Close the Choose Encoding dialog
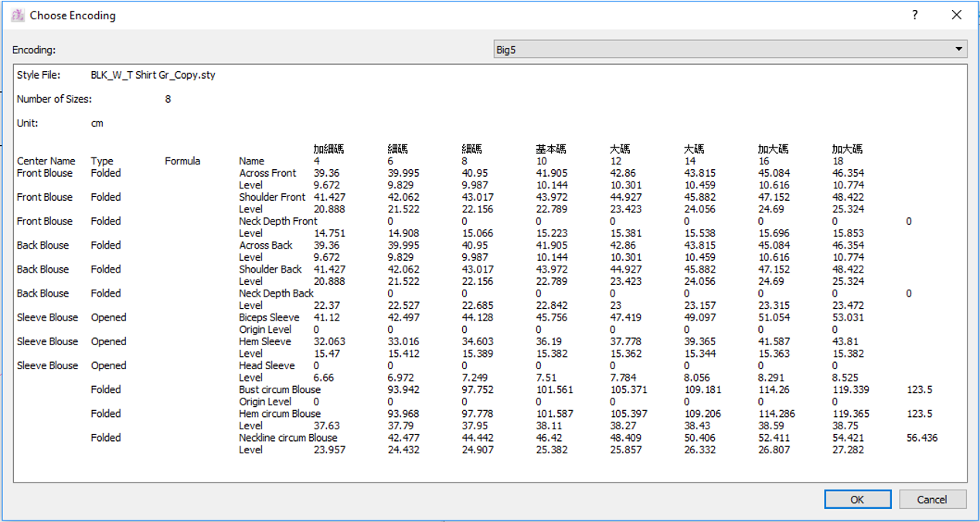 (957, 15)
